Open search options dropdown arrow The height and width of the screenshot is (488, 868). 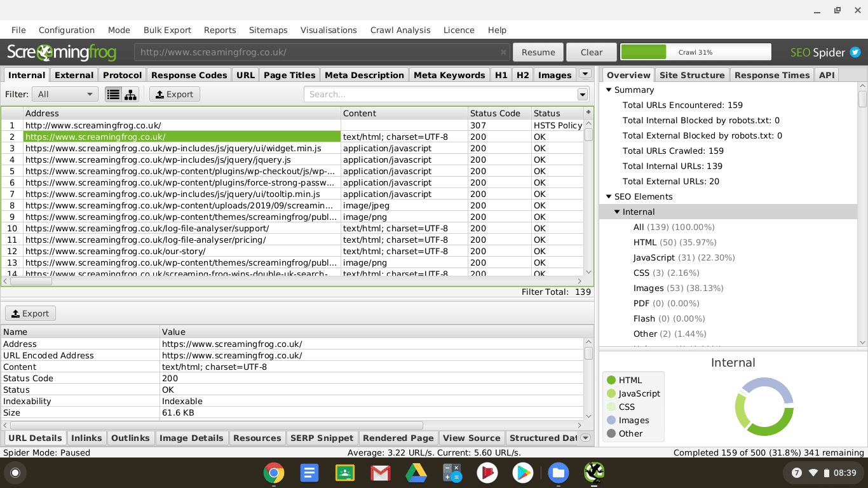(582, 94)
